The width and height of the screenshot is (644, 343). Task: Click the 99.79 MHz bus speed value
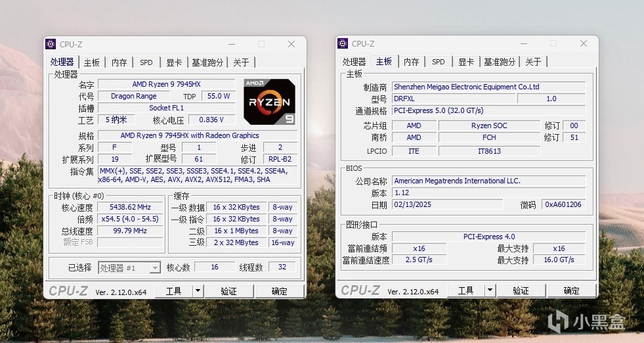pos(130,231)
